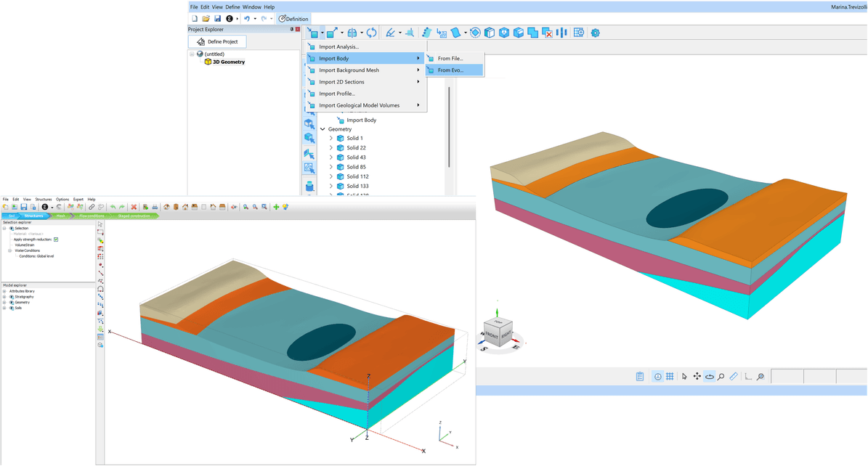Click the pin icon in the Project Explorer header
Viewport: 868px width, 466px height.
292,29
